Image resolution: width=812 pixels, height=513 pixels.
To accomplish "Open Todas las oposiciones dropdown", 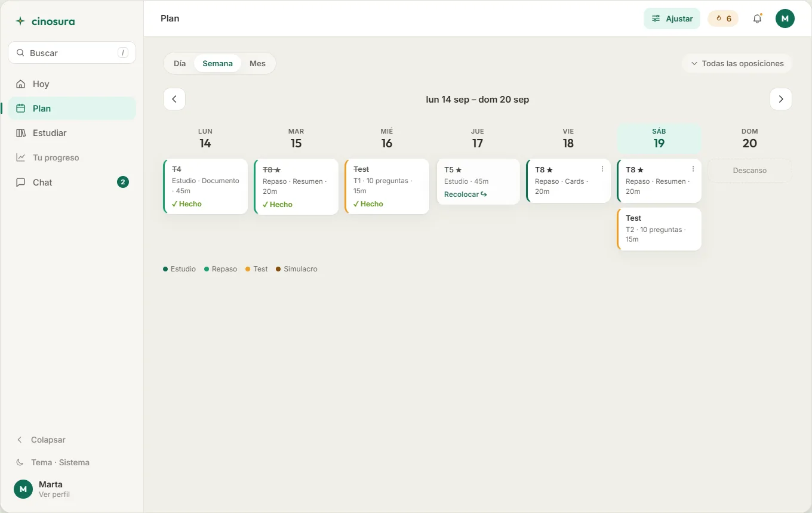I will pyautogui.click(x=737, y=63).
